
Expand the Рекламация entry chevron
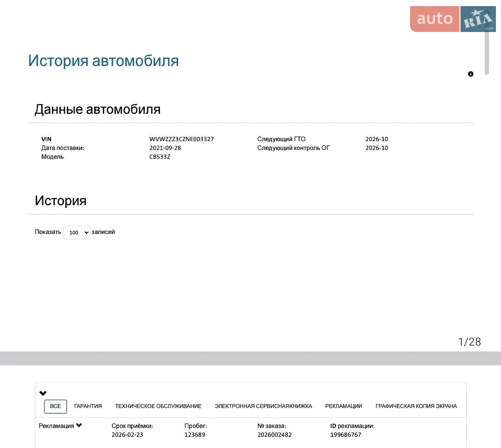(x=79, y=425)
